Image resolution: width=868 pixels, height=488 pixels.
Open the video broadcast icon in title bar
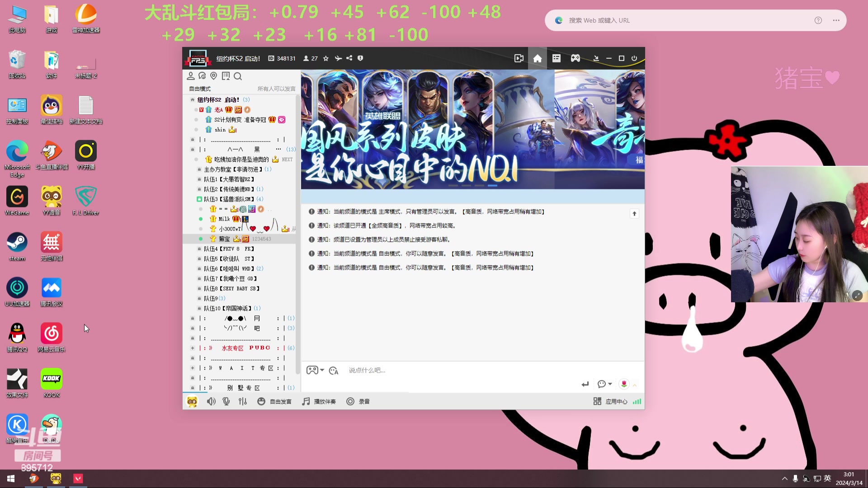coord(519,58)
